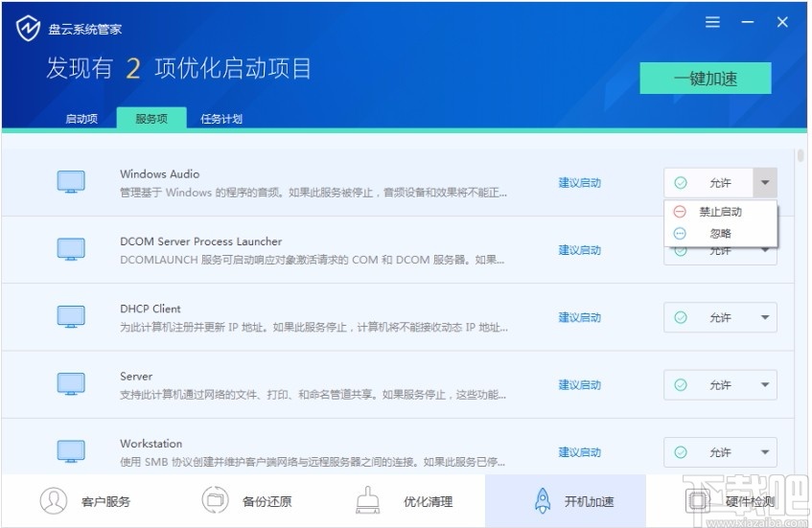Select the Windows Audio description text
Image resolution: width=812 pixels, height=528 pixels.
point(313,193)
